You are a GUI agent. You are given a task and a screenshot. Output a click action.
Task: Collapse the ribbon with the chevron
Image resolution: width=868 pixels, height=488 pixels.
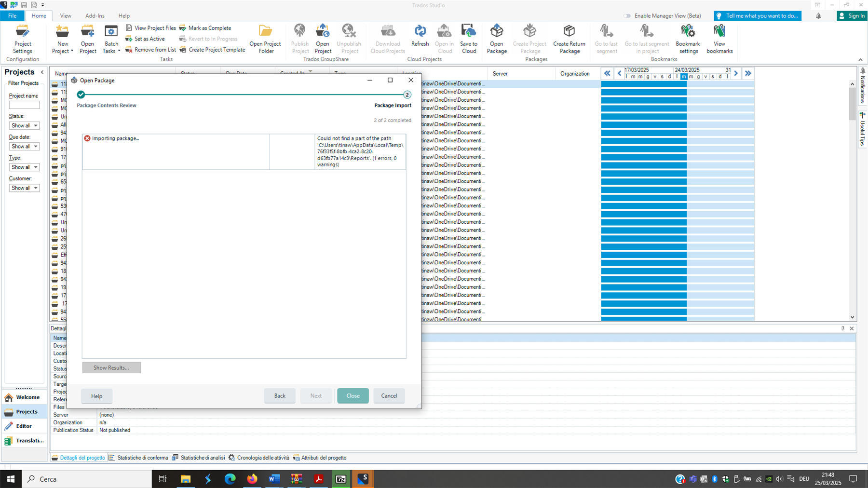[860, 60]
